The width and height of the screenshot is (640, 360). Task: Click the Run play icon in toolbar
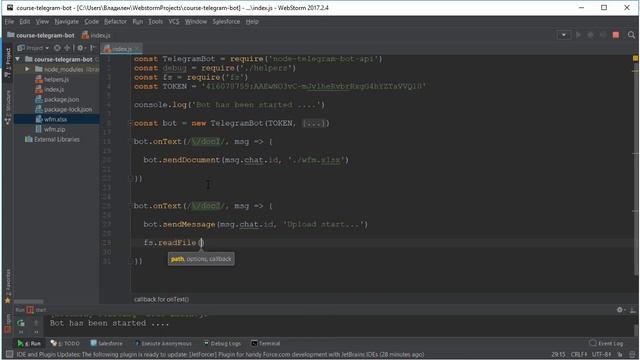click(578, 35)
